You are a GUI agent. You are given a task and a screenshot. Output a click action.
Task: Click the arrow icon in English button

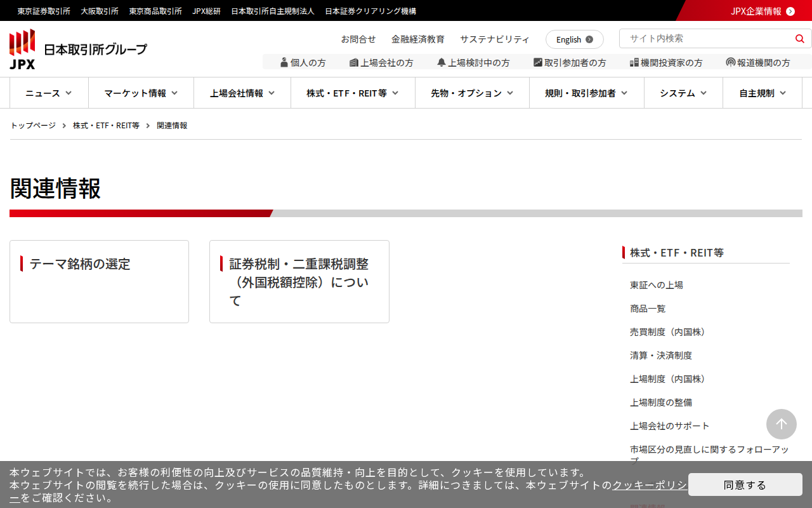(589, 39)
